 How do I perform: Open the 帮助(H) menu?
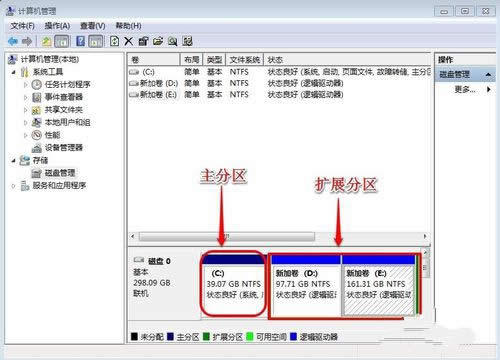pyautogui.click(x=128, y=26)
